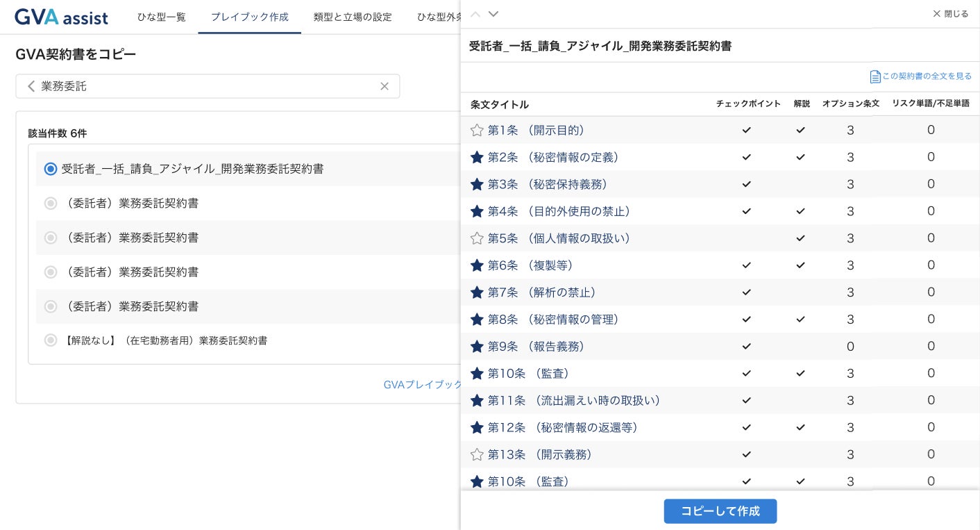Close the contract preview panel
Image resolution: width=980 pixels, height=530 pixels.
pos(950,14)
